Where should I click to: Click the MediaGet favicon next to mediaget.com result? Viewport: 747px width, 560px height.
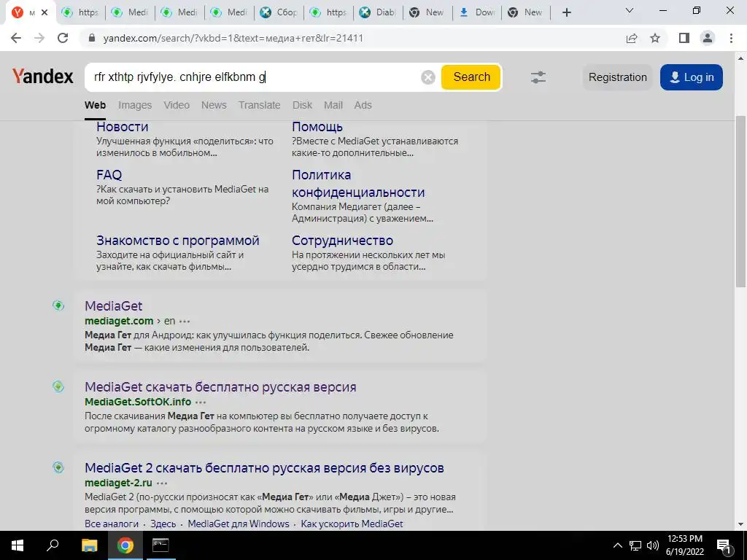pos(58,306)
